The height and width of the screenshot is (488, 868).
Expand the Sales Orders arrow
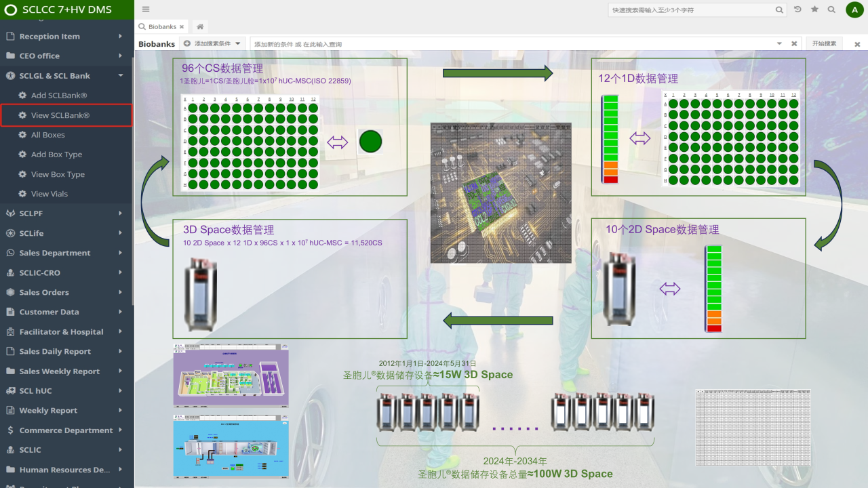(x=120, y=292)
